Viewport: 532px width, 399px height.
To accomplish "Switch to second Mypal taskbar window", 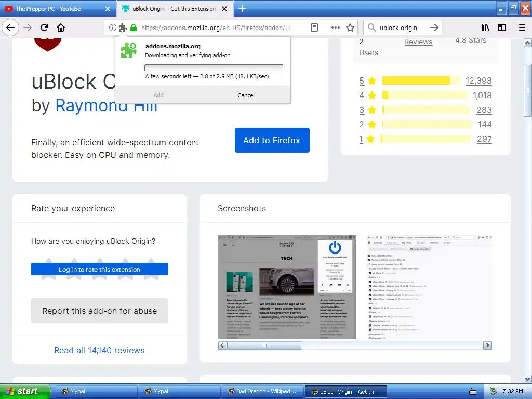I will 179,392.
